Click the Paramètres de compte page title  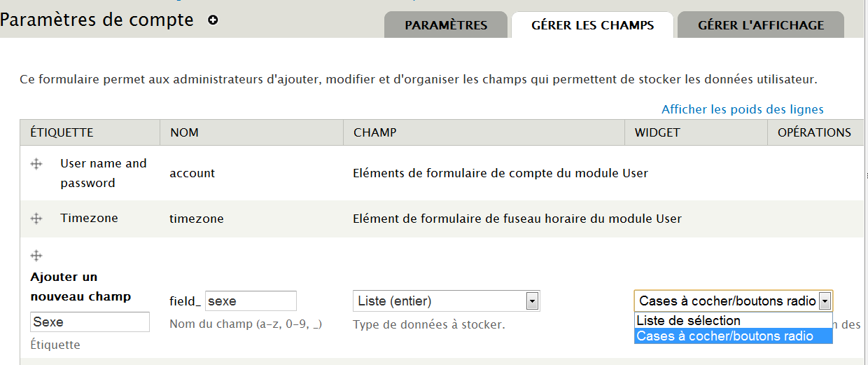pyautogui.click(x=97, y=20)
